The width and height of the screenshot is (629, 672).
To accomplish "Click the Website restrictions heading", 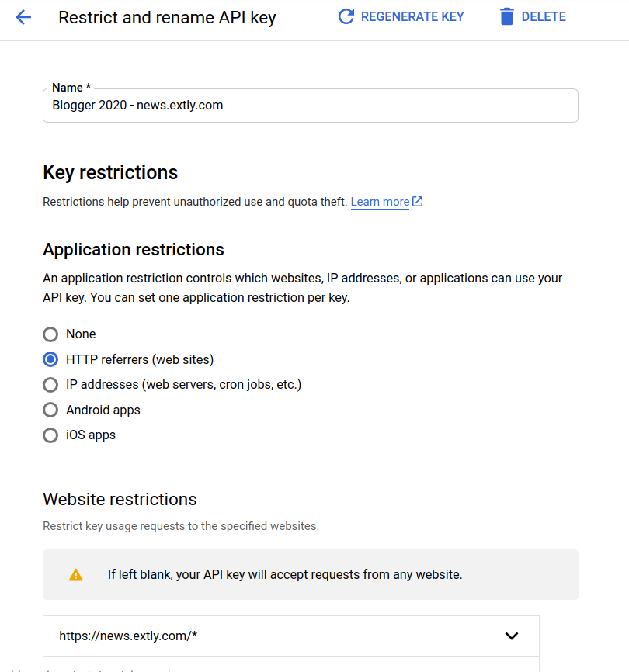I will pos(120,499).
